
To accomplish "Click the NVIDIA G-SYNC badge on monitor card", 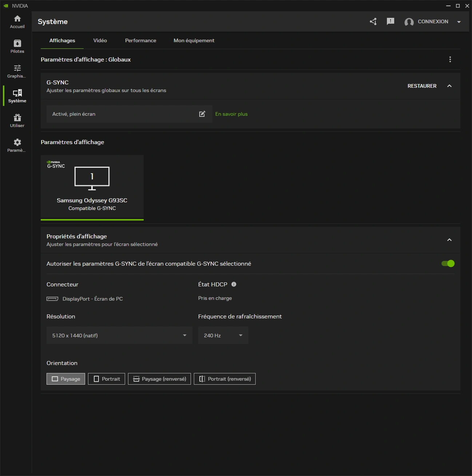I will click(x=56, y=164).
